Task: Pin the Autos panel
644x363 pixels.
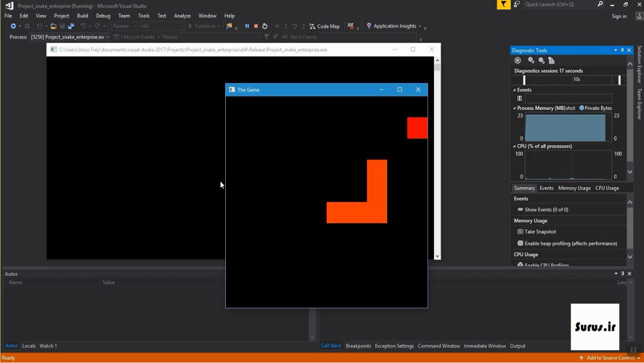Action: pos(623,274)
